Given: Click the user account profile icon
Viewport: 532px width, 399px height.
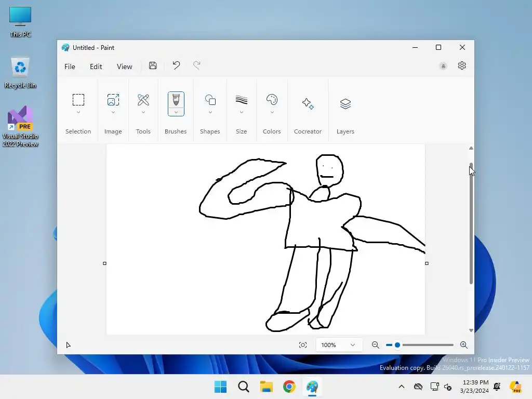Looking at the screenshot, I should coord(443,66).
